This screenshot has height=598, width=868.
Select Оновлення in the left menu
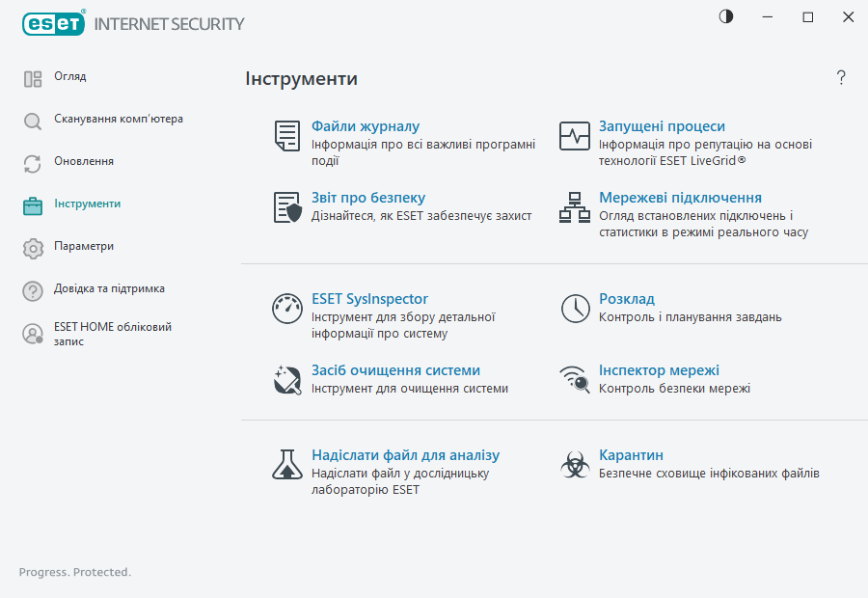84,162
